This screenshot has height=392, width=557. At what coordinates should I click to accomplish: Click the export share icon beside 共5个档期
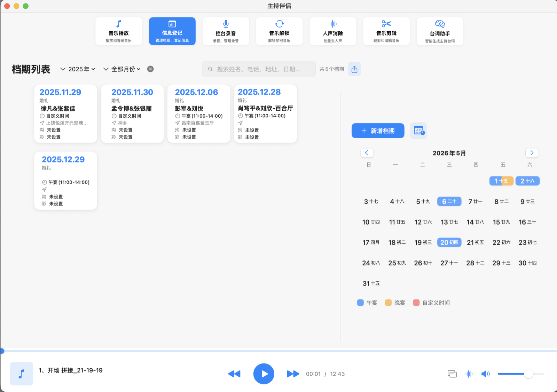point(354,69)
